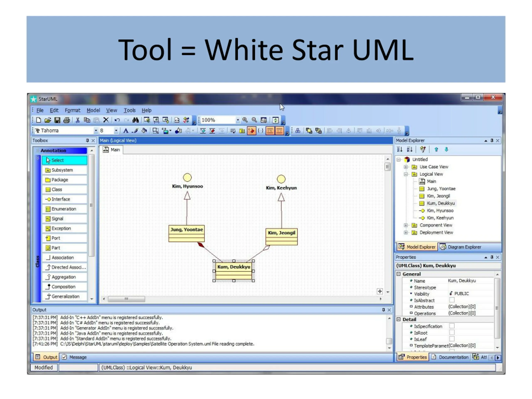
Task: Open the Format menu
Action: (73, 110)
